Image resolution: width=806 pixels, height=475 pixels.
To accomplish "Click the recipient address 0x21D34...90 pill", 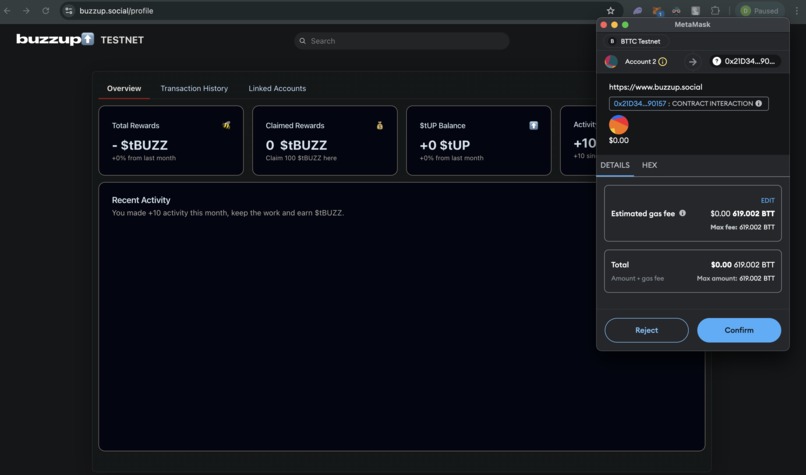I will coord(745,61).
